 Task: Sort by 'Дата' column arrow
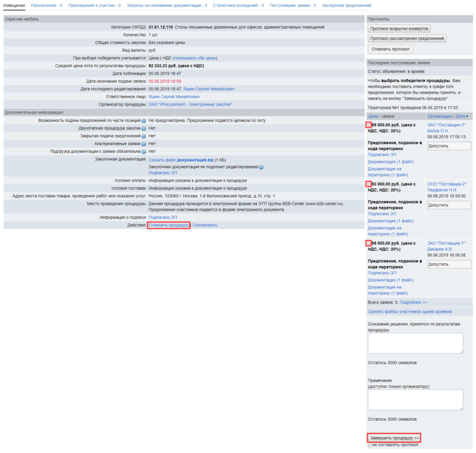[x=467, y=116]
